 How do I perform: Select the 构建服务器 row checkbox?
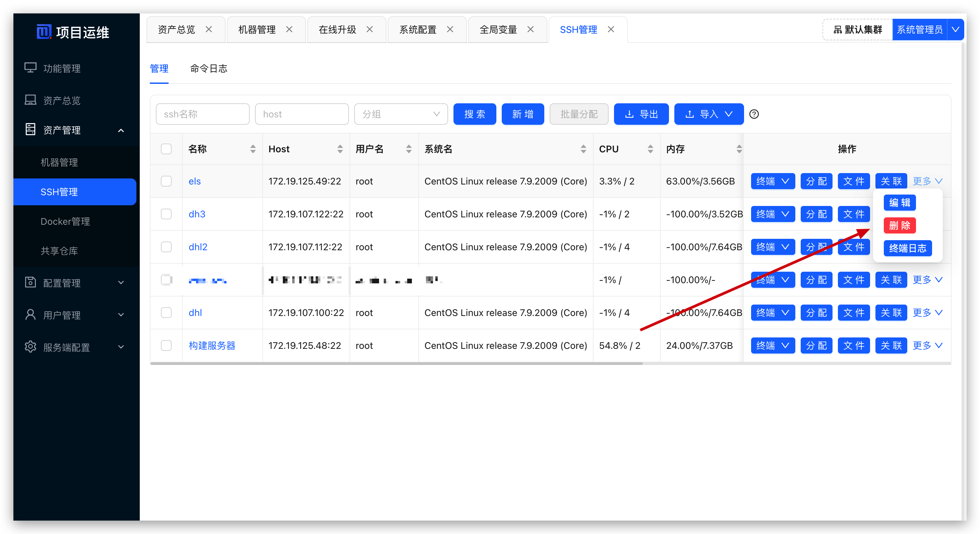click(x=166, y=345)
